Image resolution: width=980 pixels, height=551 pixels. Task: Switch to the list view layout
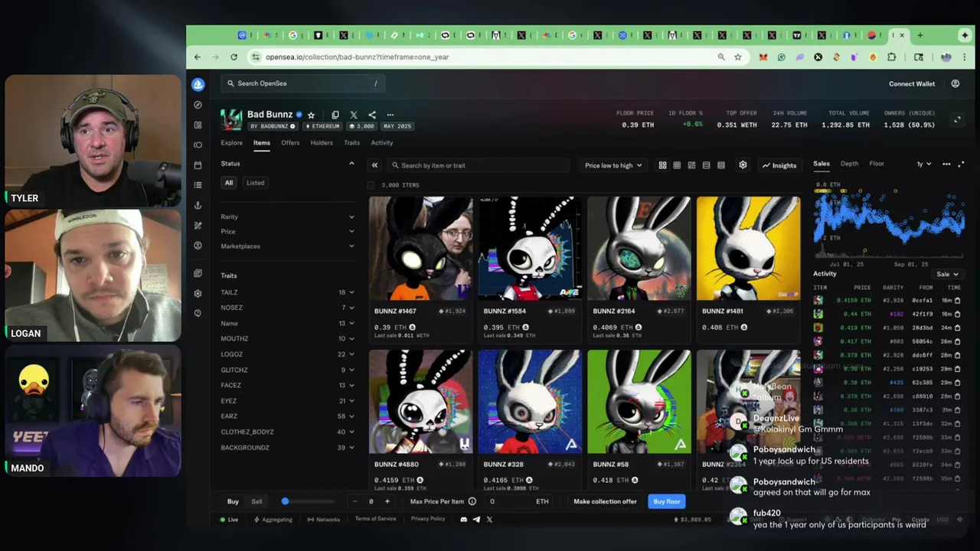(706, 165)
